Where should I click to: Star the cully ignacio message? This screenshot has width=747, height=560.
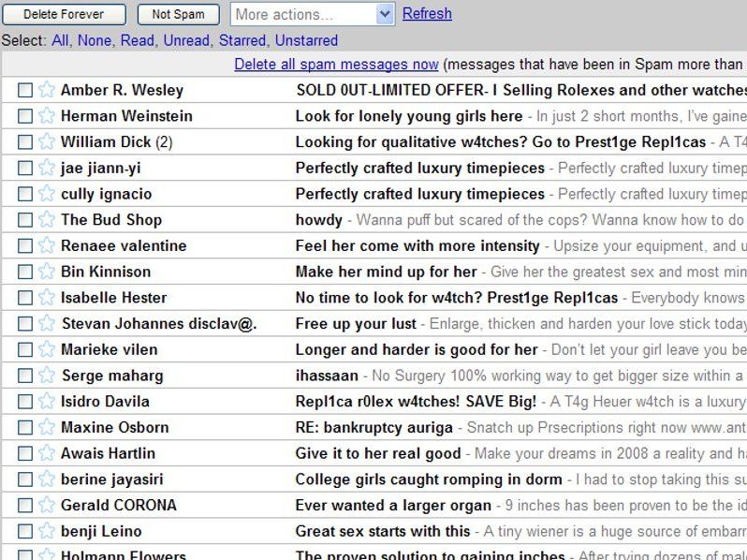pos(47,194)
